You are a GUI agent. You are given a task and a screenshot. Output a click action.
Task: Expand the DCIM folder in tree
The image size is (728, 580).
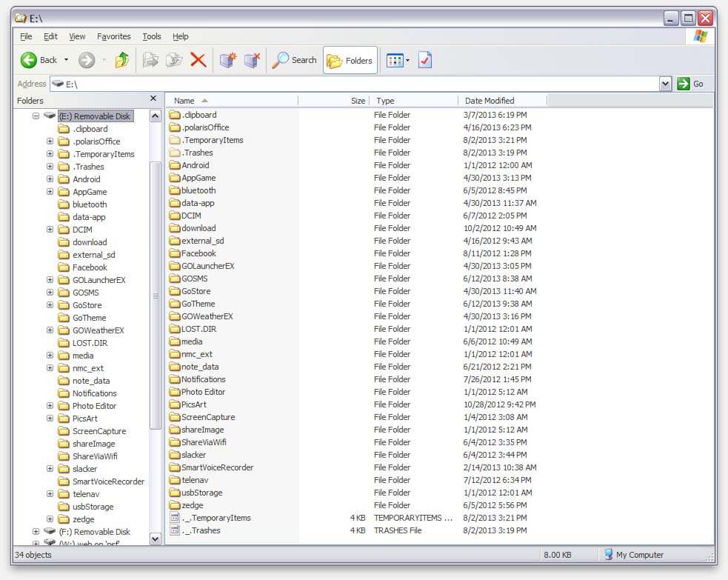click(x=50, y=230)
